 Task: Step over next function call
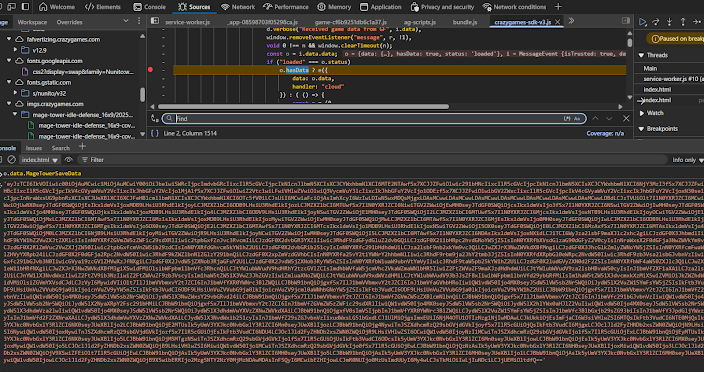click(656, 22)
